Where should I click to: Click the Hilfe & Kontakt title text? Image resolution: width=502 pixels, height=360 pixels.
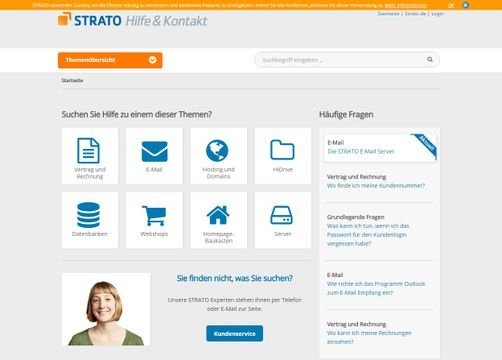pos(166,21)
